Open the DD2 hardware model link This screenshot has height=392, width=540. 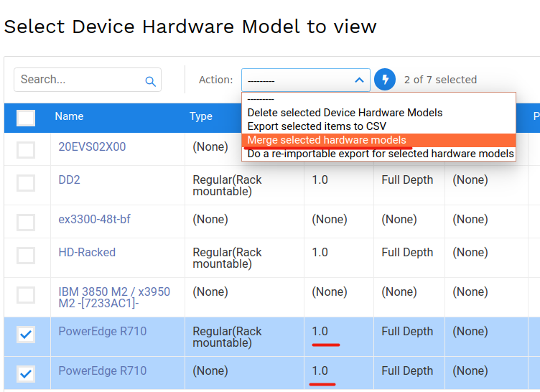[x=69, y=179]
